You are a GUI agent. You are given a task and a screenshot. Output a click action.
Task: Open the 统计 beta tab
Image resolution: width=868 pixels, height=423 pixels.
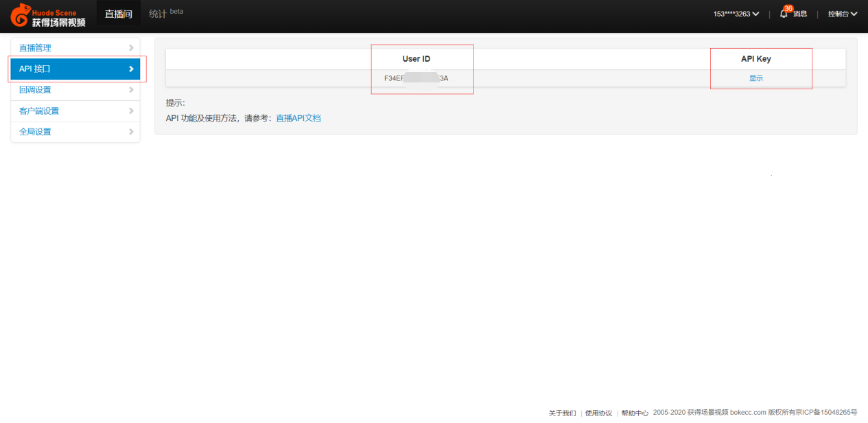(165, 14)
